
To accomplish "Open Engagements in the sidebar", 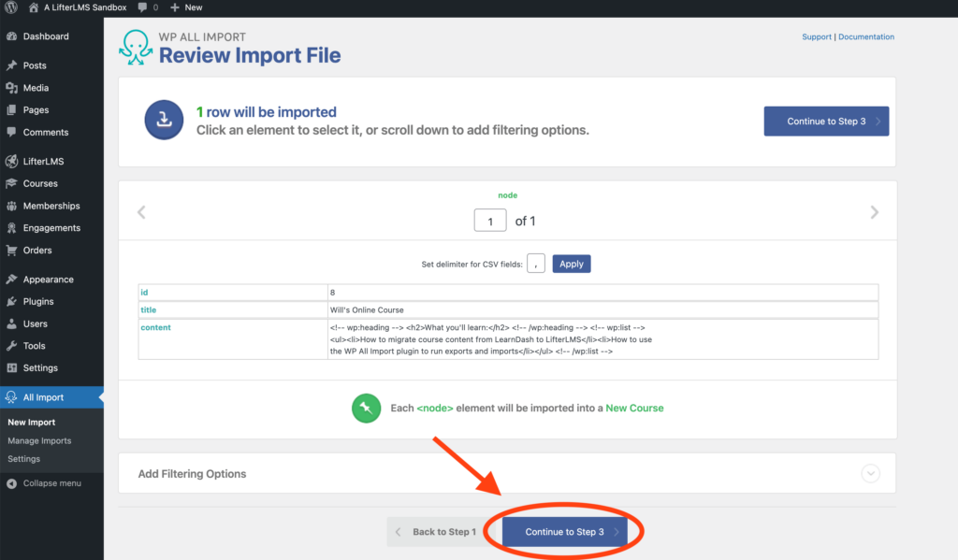I will pos(52,228).
